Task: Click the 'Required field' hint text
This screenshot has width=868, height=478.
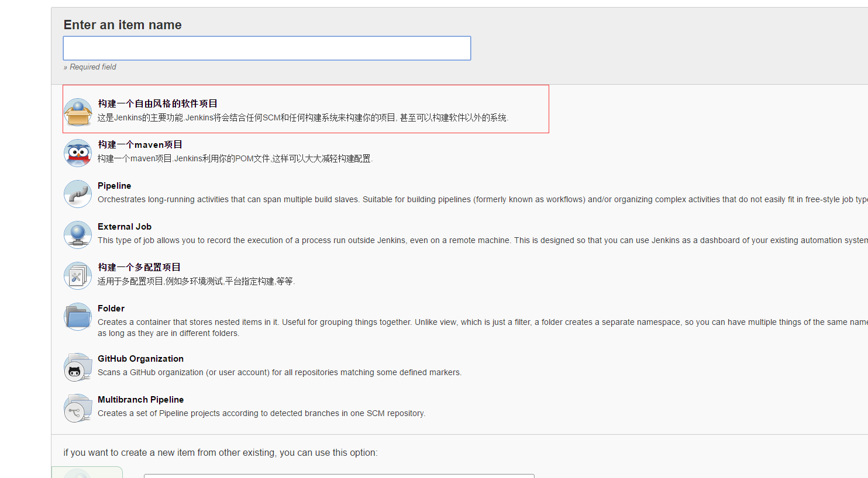Action: [90, 67]
